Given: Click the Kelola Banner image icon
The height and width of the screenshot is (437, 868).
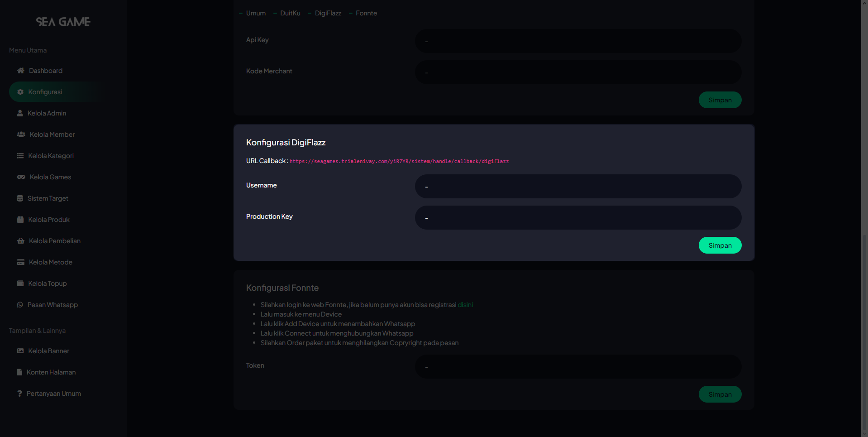Looking at the screenshot, I should [20, 351].
